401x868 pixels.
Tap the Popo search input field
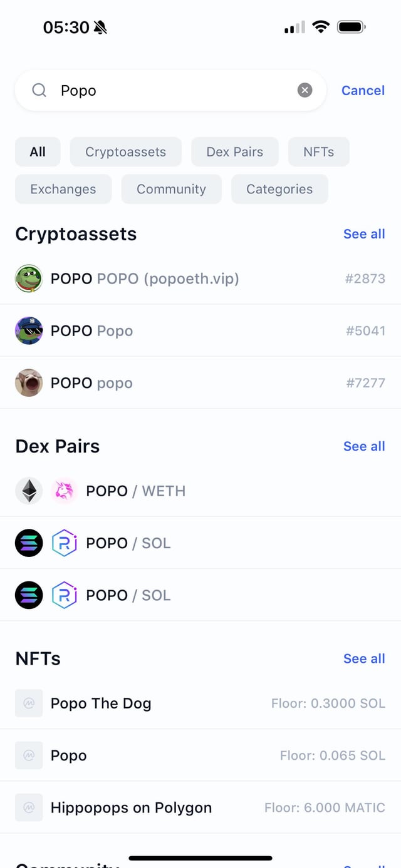point(169,91)
